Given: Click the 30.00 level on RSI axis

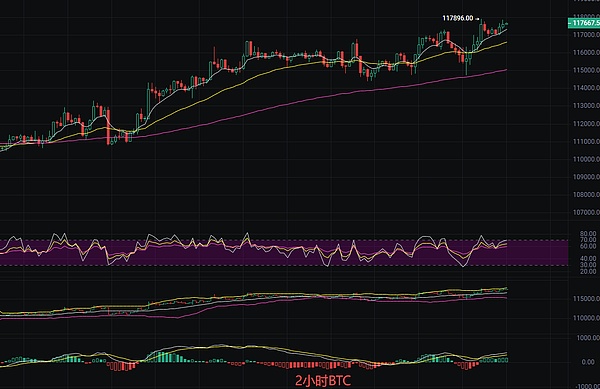Looking at the screenshot, I should tap(588, 265).
